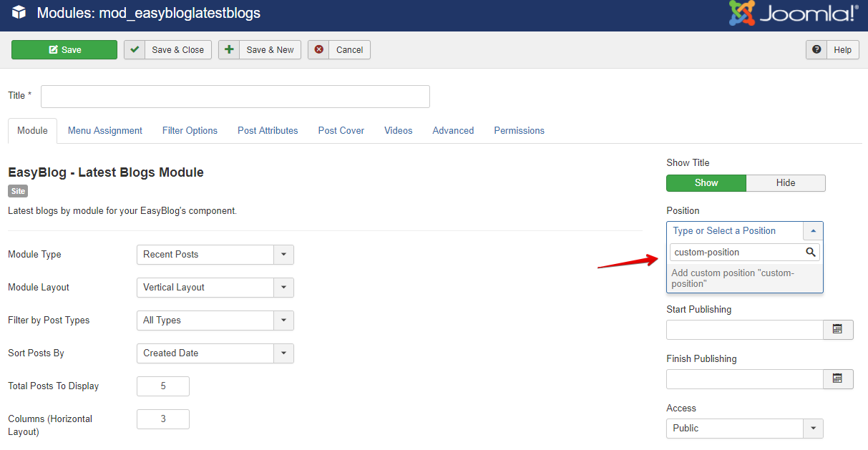This screenshot has height=450, width=868.
Task: Click the Finish Publishing date field
Action: 745,379
